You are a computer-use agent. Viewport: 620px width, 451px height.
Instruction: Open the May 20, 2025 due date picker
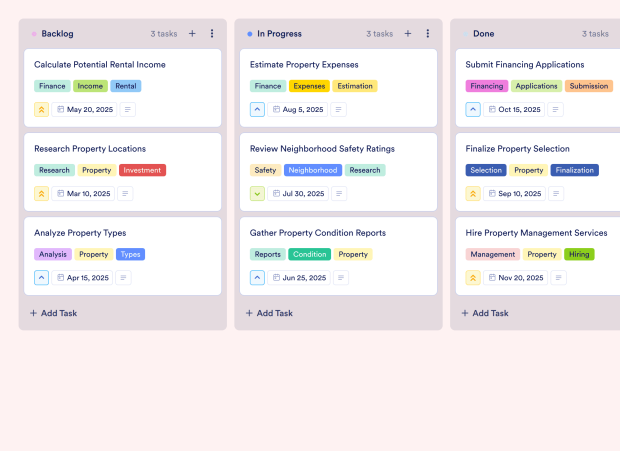pyautogui.click(x=84, y=110)
